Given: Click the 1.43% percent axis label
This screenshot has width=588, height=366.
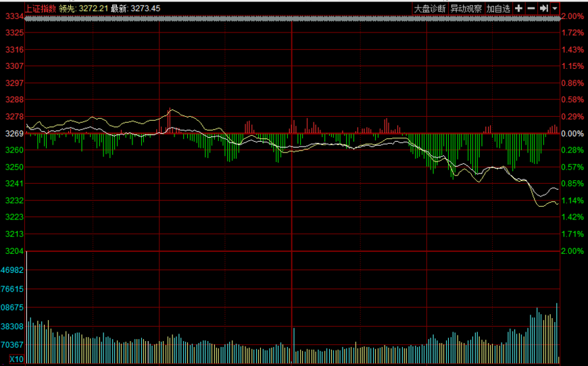Looking at the screenshot, I should [572, 49].
